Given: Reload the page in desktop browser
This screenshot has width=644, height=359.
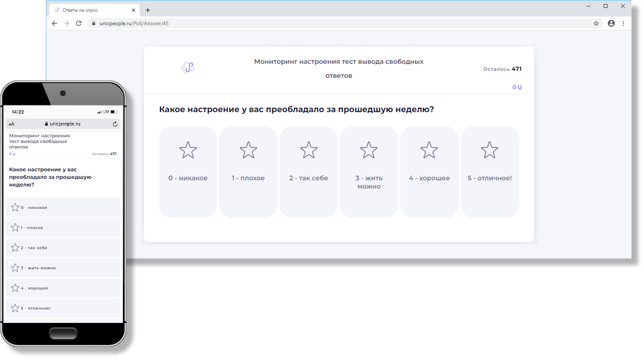Looking at the screenshot, I should (x=79, y=23).
